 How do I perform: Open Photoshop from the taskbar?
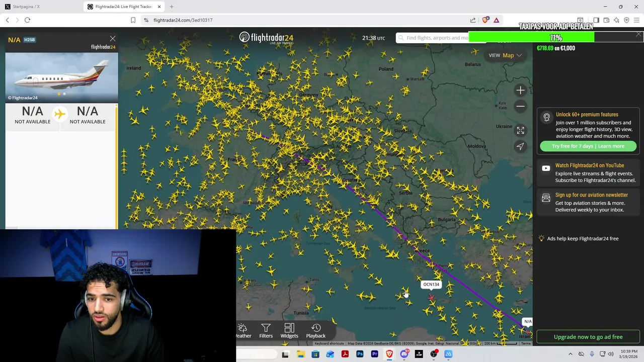pos(360,354)
